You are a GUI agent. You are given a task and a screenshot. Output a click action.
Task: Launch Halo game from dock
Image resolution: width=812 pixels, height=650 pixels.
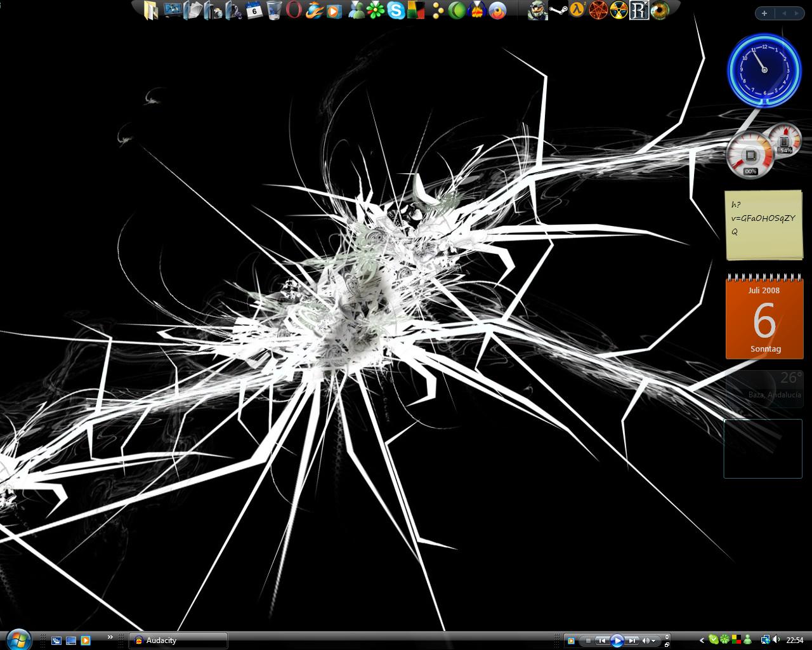[537, 10]
